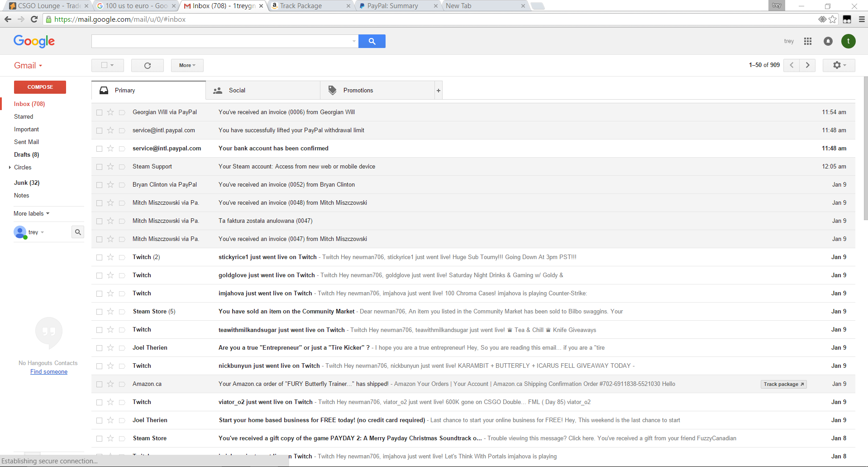The width and height of the screenshot is (868, 467).
Task: Tick the Steam Store sold item checkbox
Action: pyautogui.click(x=100, y=312)
